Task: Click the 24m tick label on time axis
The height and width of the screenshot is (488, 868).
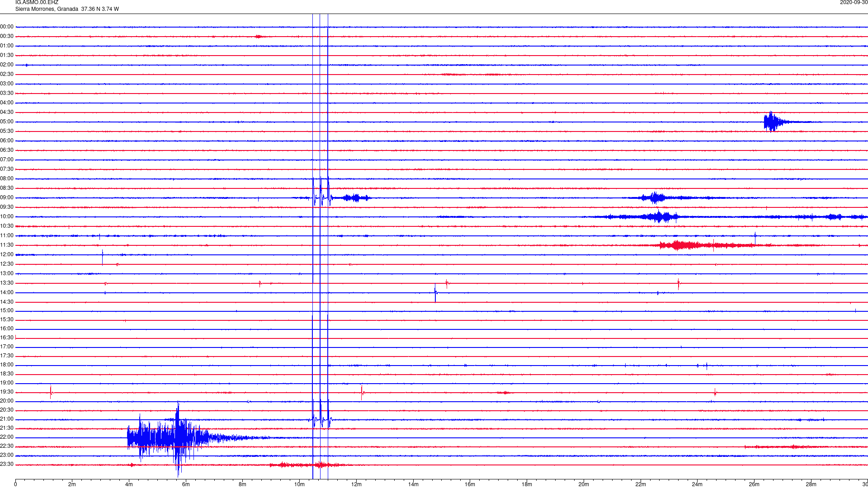Action: click(697, 484)
